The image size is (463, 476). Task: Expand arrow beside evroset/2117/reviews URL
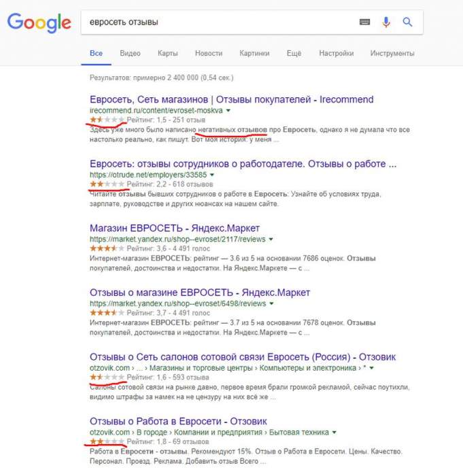[271, 239]
